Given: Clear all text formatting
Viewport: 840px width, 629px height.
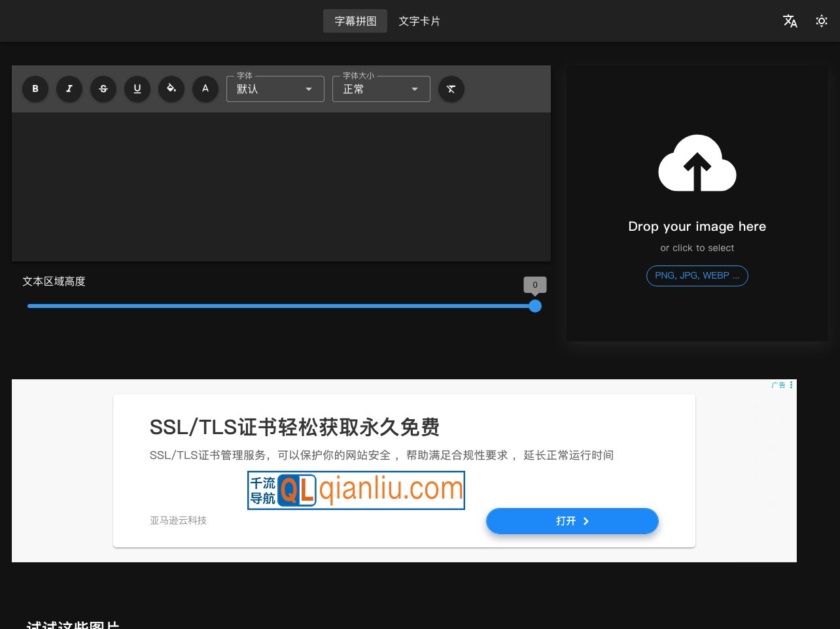Looking at the screenshot, I should [x=451, y=89].
